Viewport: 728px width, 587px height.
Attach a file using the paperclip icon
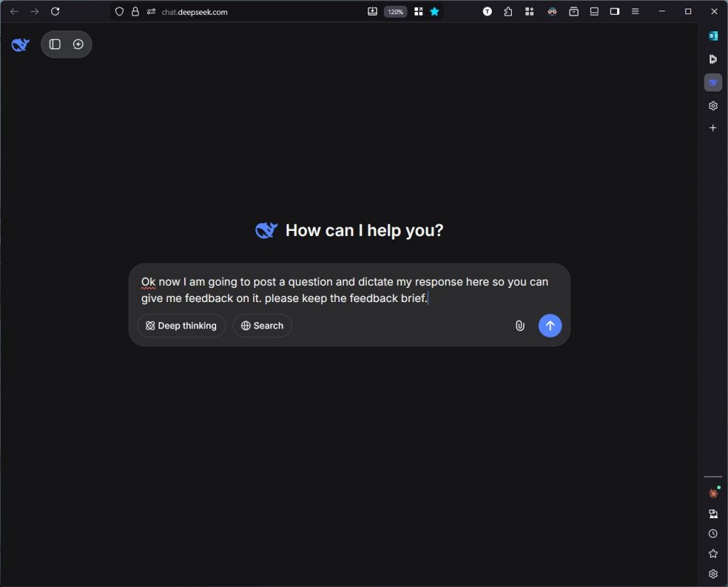[520, 325]
